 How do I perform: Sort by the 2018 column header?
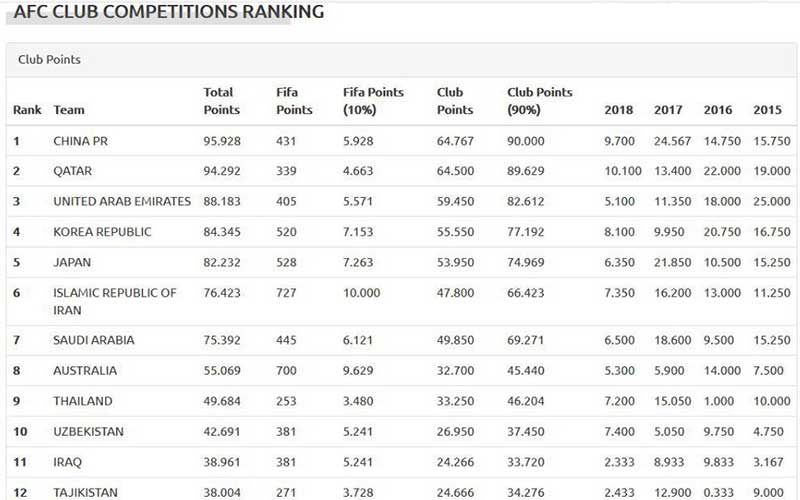point(619,110)
